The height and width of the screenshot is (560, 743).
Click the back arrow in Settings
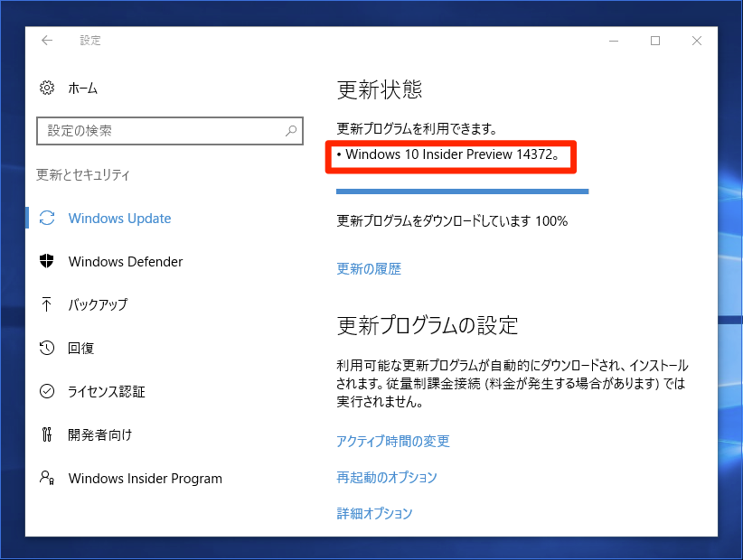[x=47, y=41]
